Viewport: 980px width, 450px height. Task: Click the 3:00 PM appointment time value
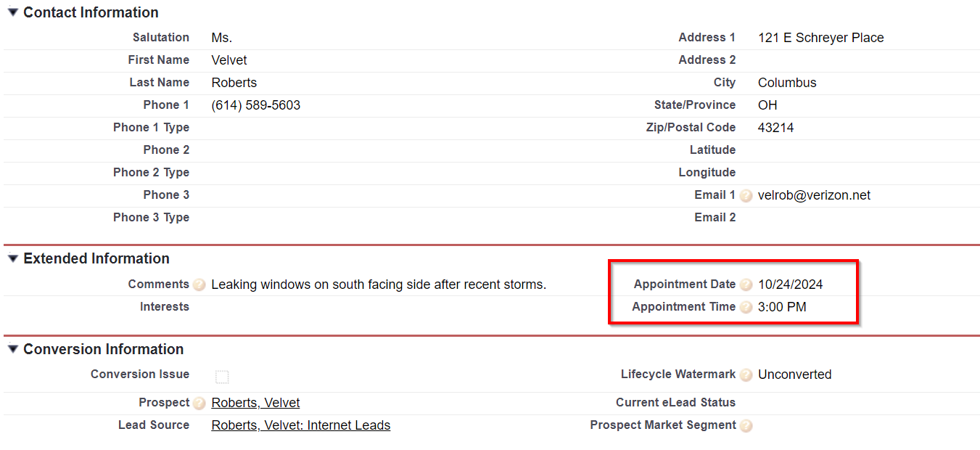click(x=782, y=307)
